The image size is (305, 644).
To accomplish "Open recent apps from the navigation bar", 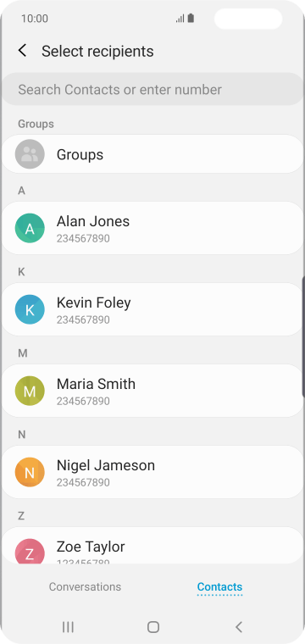I will pos(68,627).
